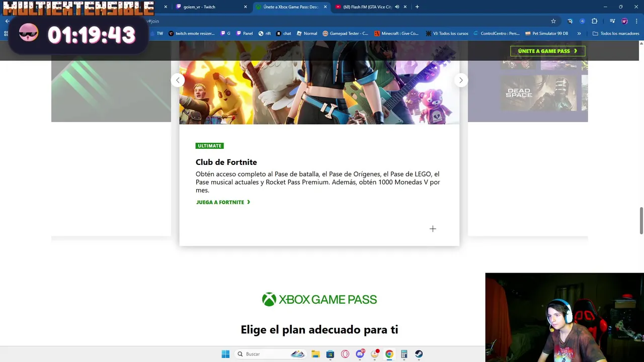644x362 pixels.
Task: Open the G Twitch bookmark
Action: 225,34
